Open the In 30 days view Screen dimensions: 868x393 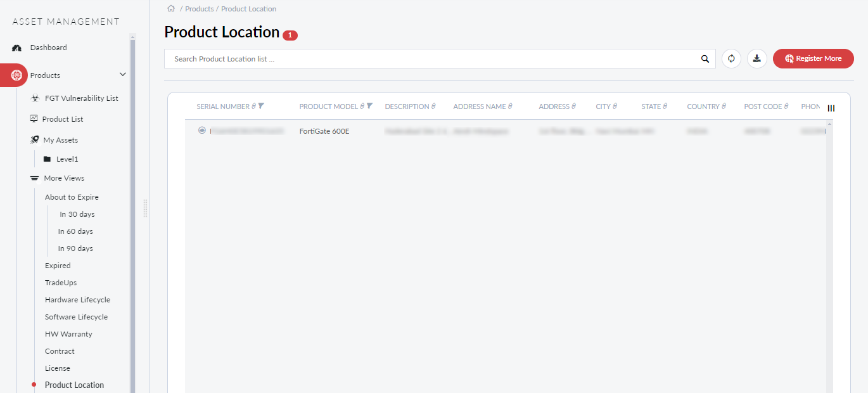tap(77, 214)
